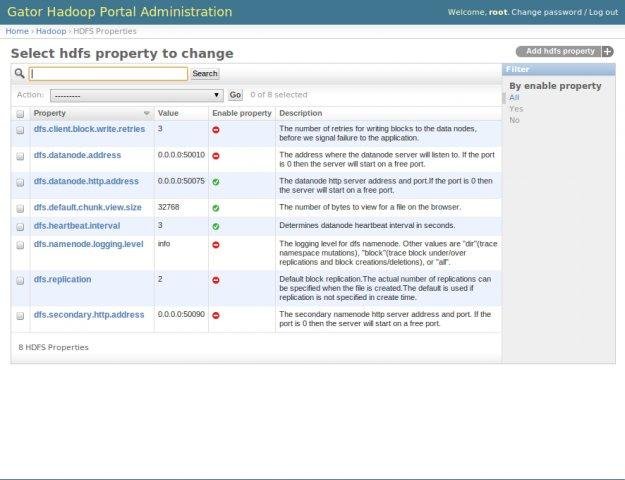Open the dfs.secondary.http.address property

[89, 315]
